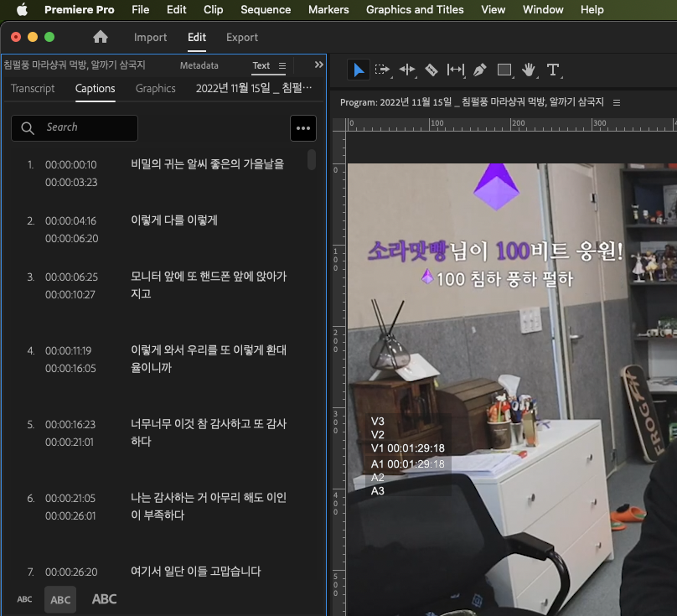Expand hidden panel tabs double chevron

click(x=318, y=65)
